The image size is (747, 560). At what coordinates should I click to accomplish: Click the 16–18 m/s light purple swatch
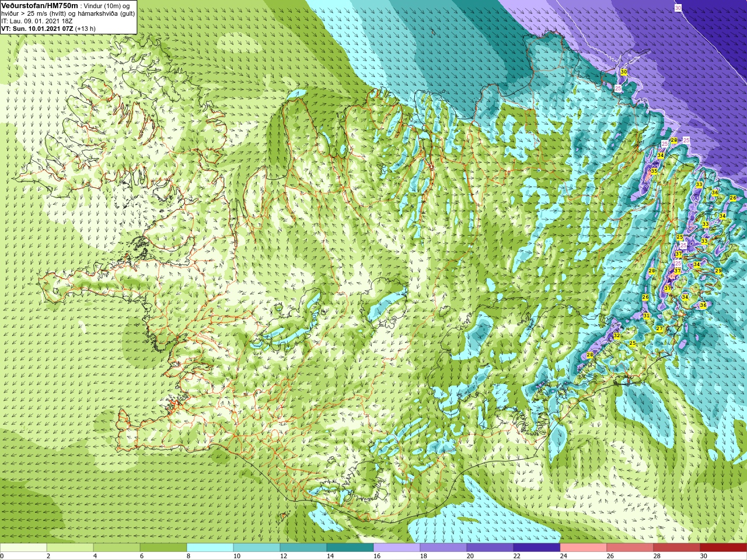coord(397,548)
